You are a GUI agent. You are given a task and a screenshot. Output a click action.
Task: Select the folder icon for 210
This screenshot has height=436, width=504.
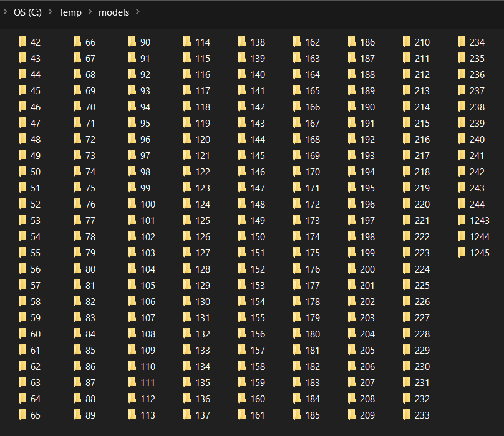[407, 42]
